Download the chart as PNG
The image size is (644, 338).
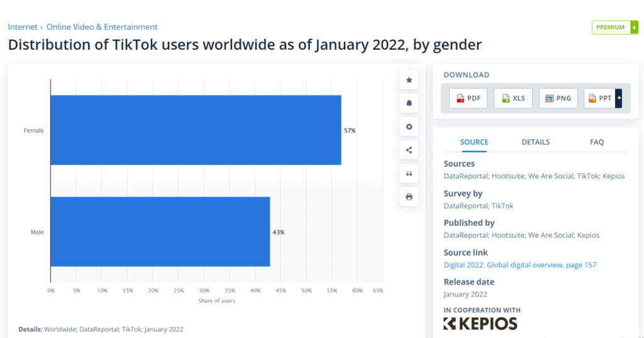(x=558, y=98)
